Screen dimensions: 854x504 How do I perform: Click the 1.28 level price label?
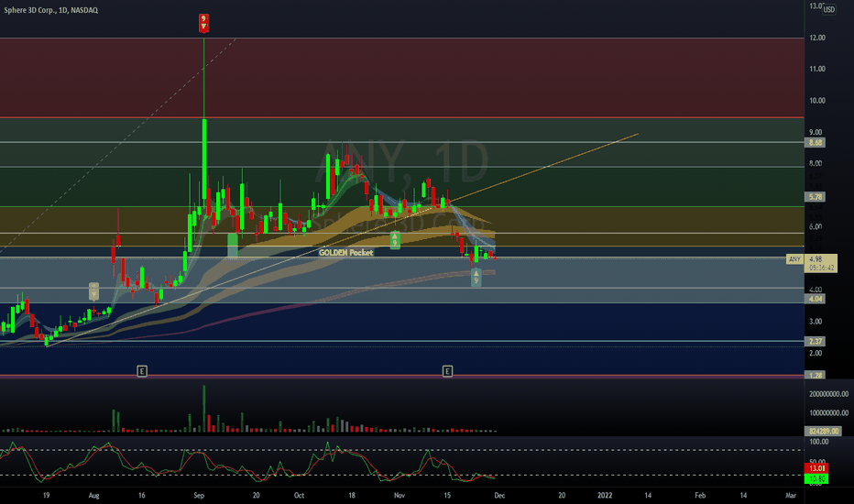[815, 375]
